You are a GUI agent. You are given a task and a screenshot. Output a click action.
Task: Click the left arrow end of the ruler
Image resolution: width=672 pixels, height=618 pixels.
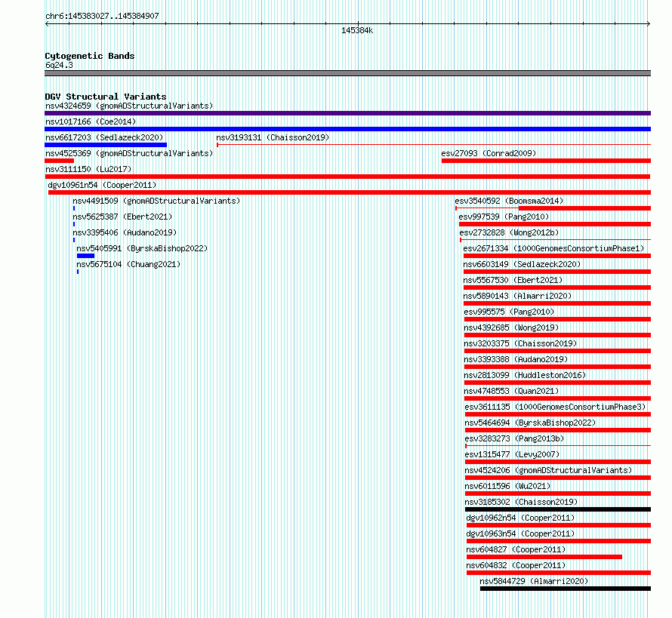[x=47, y=23]
